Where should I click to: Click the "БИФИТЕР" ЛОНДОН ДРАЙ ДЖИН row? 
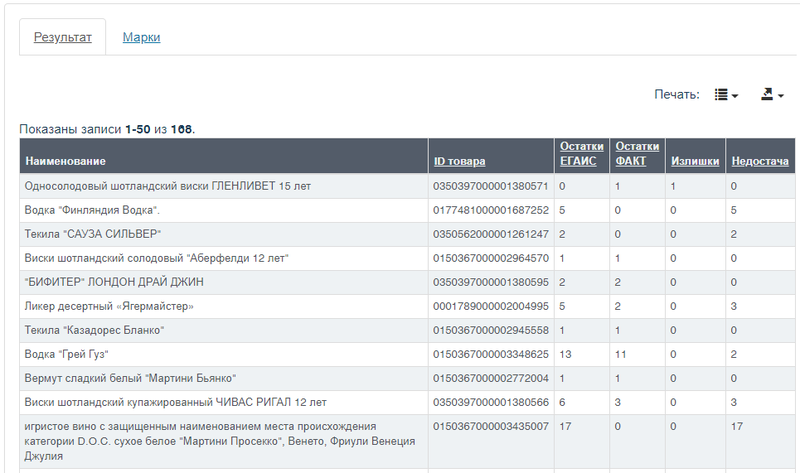(407, 282)
